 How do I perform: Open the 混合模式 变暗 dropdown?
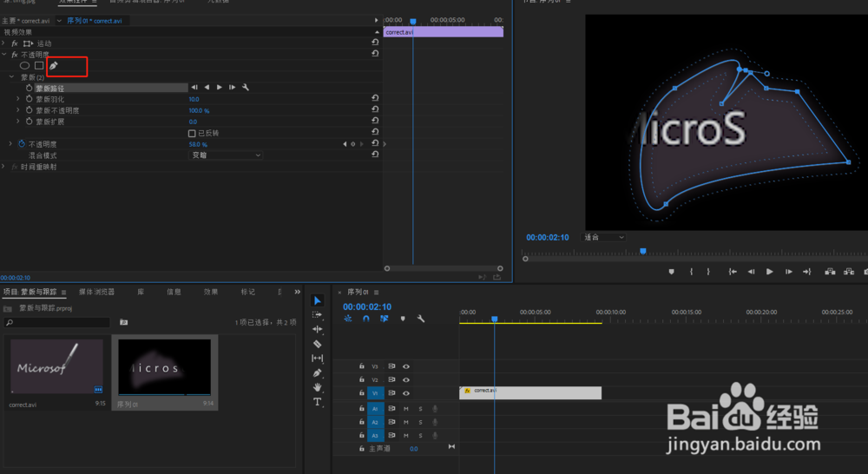(226, 155)
